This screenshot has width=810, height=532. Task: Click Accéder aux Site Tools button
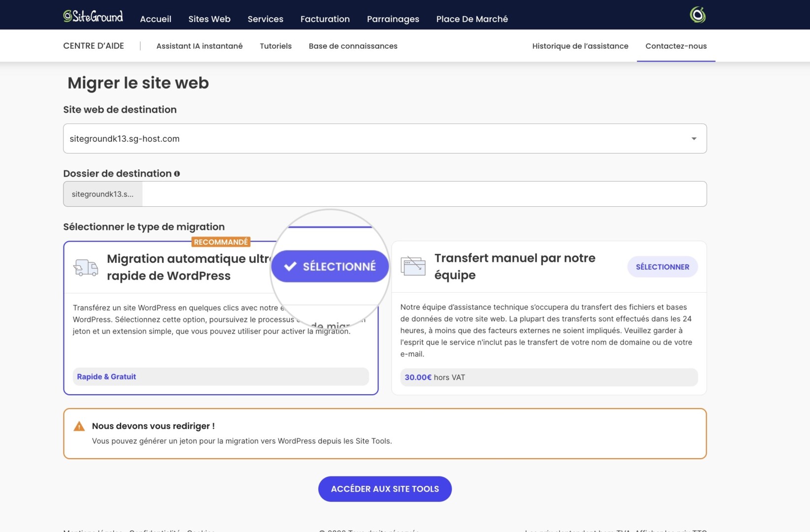(385, 489)
